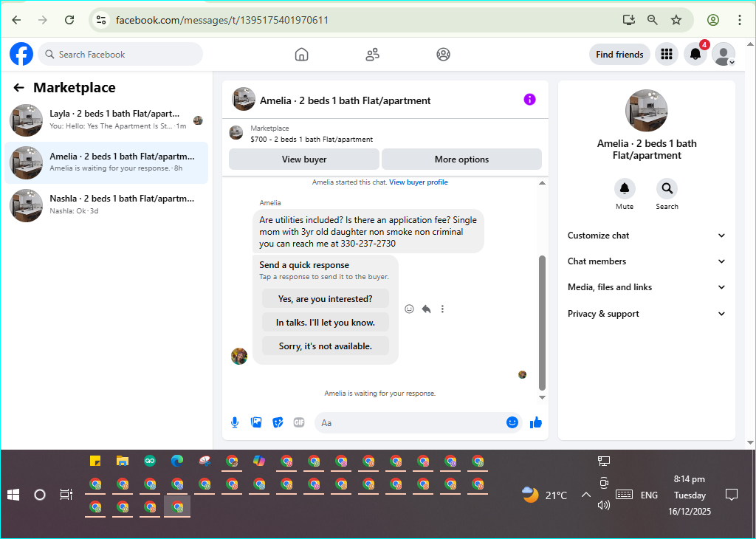This screenshot has height=539, width=756.
Task: Click the listing thumbnail in Marketplace banner
Action: point(236,133)
